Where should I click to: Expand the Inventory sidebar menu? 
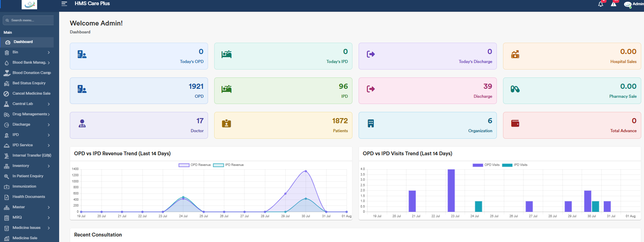(x=27, y=166)
